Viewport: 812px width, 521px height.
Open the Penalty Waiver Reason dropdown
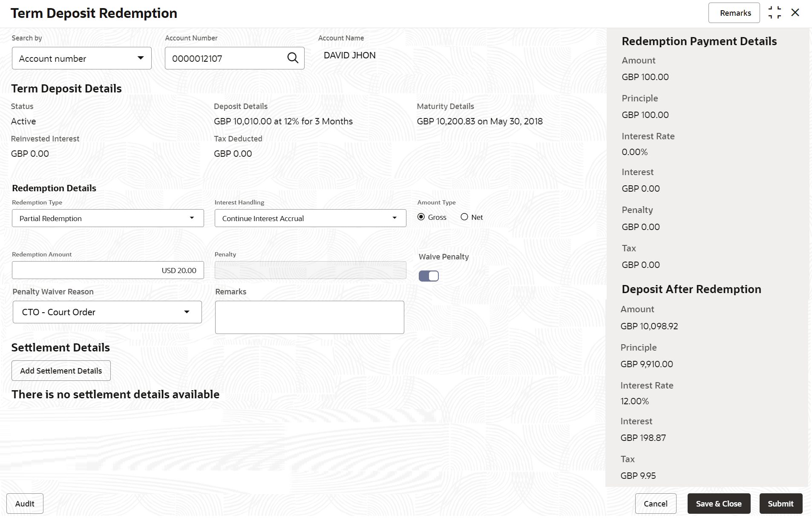(107, 312)
